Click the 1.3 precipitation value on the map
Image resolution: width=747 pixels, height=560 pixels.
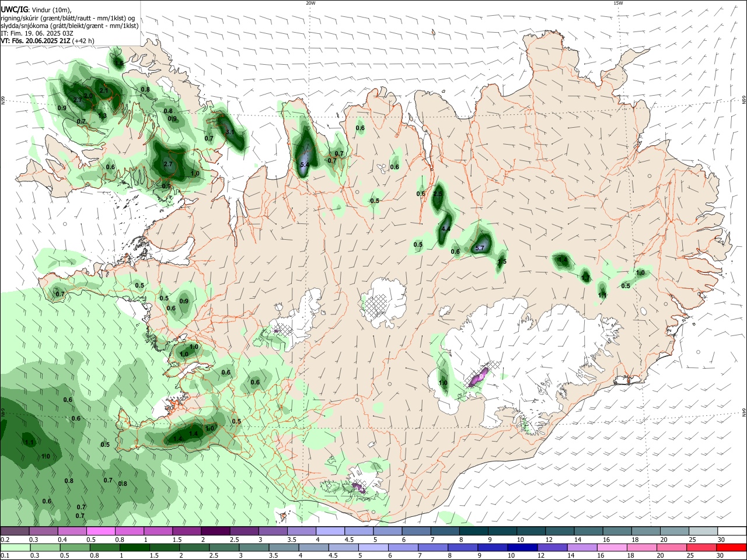coord(102,116)
